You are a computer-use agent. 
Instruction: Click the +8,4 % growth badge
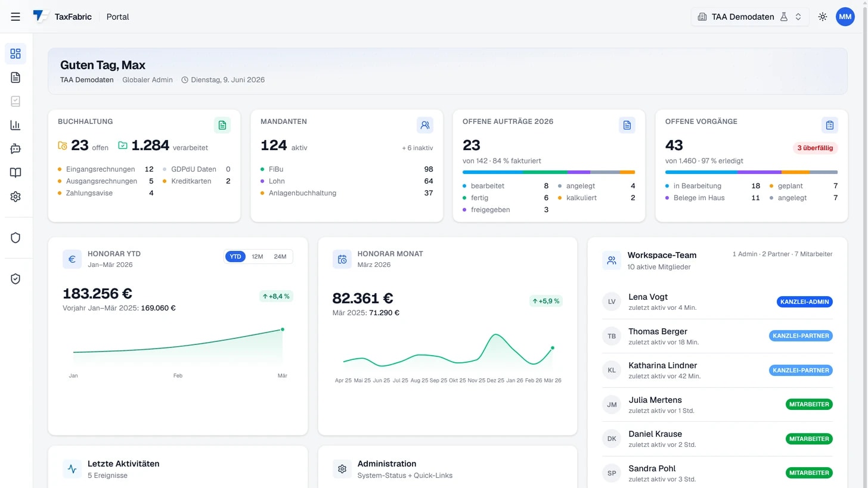tap(277, 296)
